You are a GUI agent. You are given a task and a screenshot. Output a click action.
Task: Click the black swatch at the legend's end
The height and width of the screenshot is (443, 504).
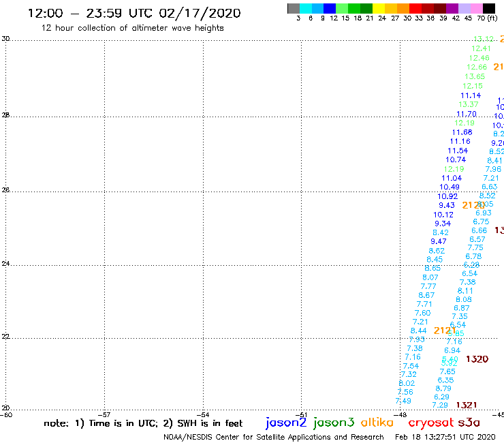coord(489,8)
